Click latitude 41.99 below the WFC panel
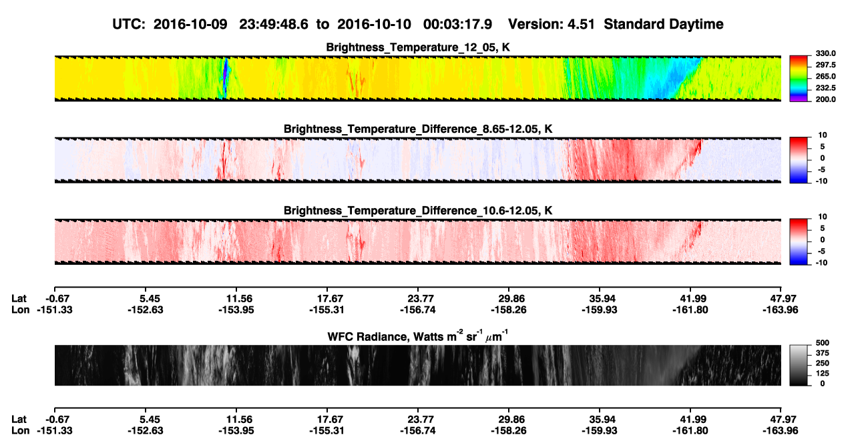This screenshot has height=445, width=868. point(690,420)
